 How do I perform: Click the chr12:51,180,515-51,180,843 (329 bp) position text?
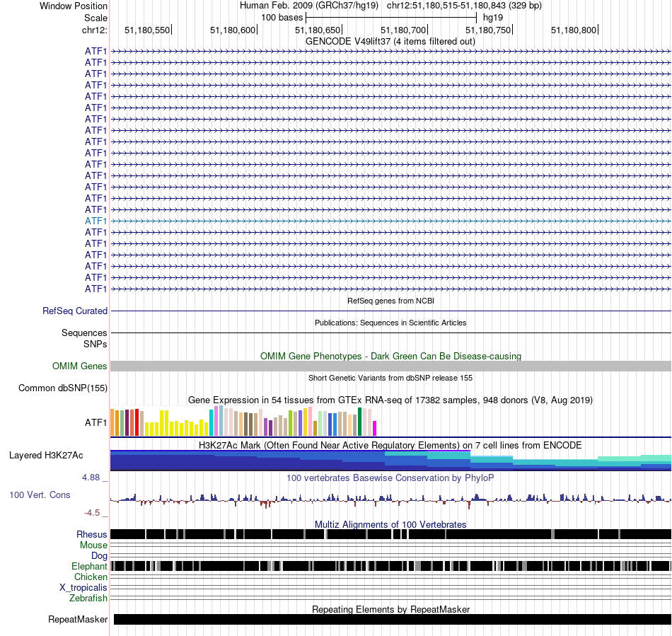[464, 6]
